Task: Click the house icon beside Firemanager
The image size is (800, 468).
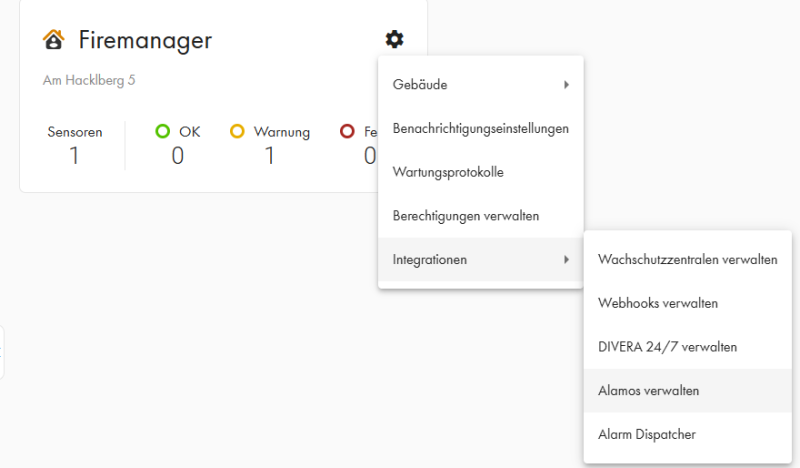Action: click(54, 40)
